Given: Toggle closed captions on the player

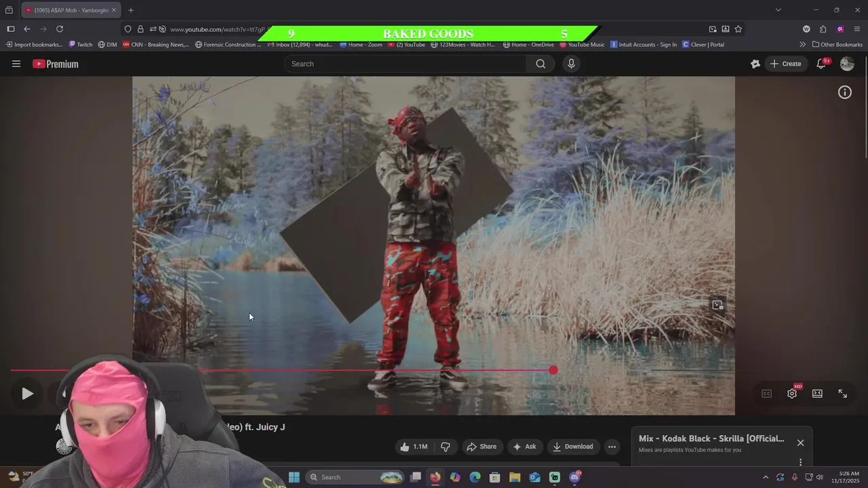Looking at the screenshot, I should click(x=767, y=394).
